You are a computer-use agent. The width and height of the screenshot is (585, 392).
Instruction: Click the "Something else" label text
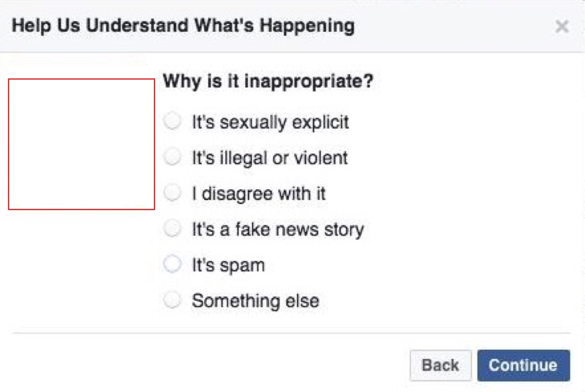pos(256,301)
